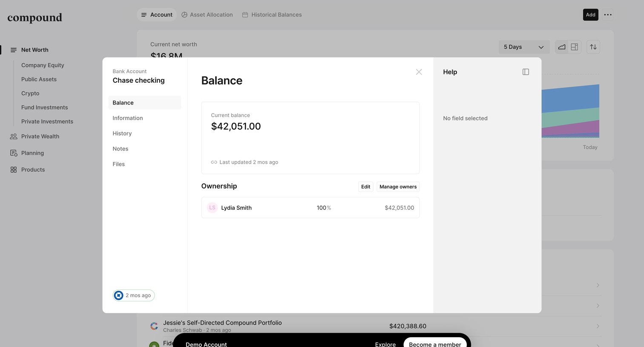Expand Jessie's Self-Directed Compound Portfolio row chevron
The width and height of the screenshot is (644, 347).
(x=598, y=326)
